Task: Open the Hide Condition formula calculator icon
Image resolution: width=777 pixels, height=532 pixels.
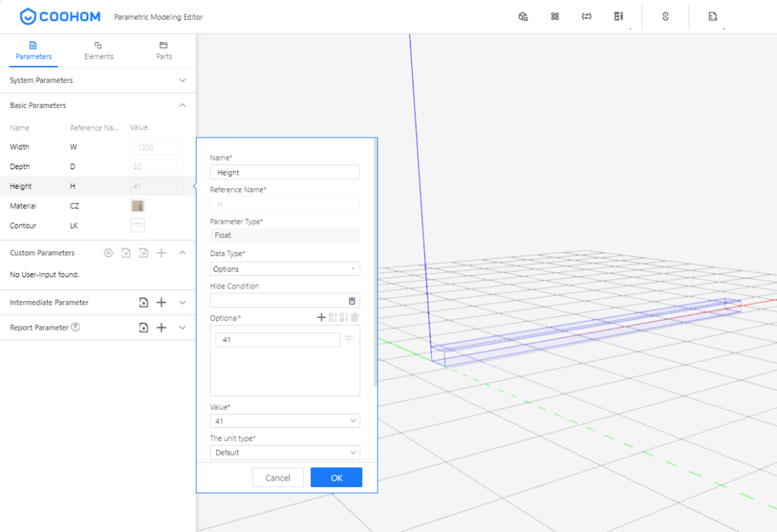Action: (x=352, y=300)
